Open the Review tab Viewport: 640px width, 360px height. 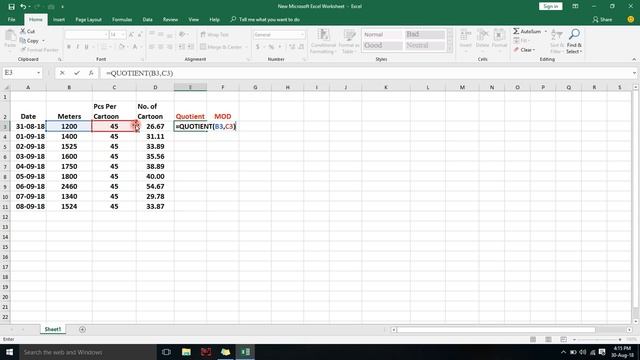click(170, 19)
